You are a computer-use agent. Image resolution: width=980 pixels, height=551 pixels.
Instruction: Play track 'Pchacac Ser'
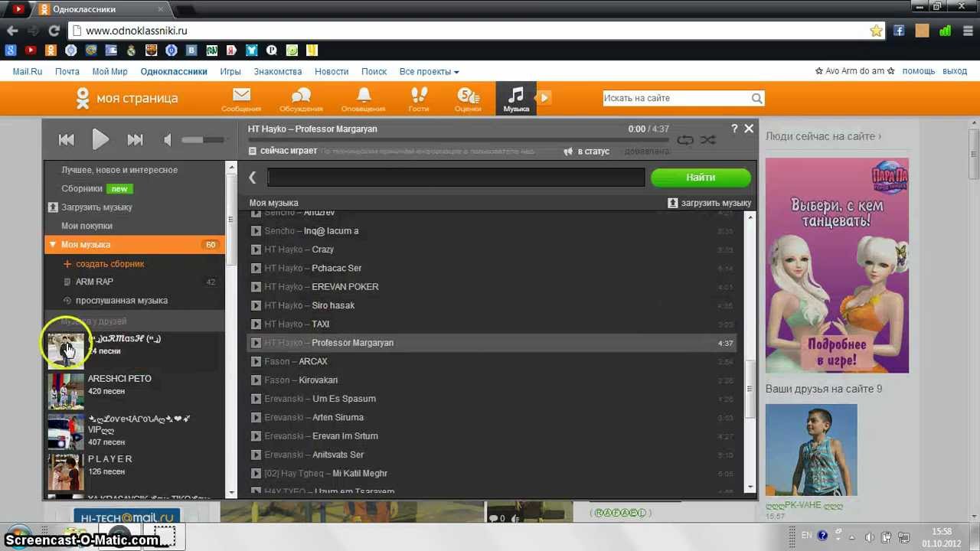pyautogui.click(x=256, y=268)
